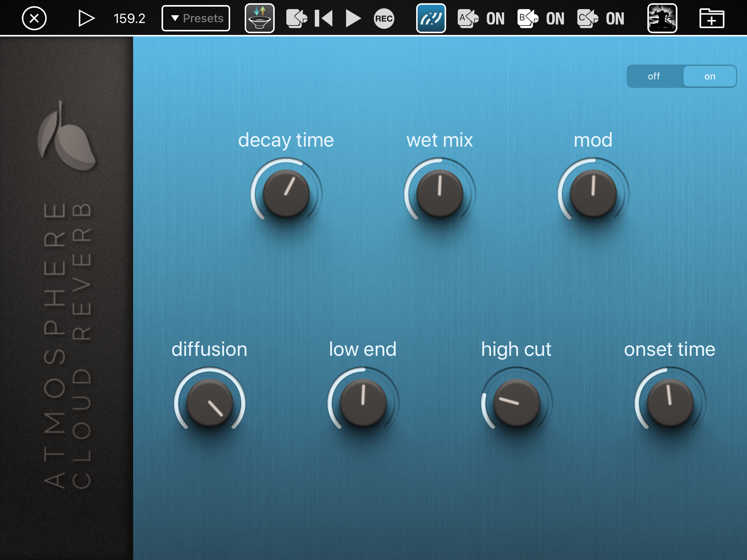
Task: Click the decay time knob
Action: (x=286, y=194)
